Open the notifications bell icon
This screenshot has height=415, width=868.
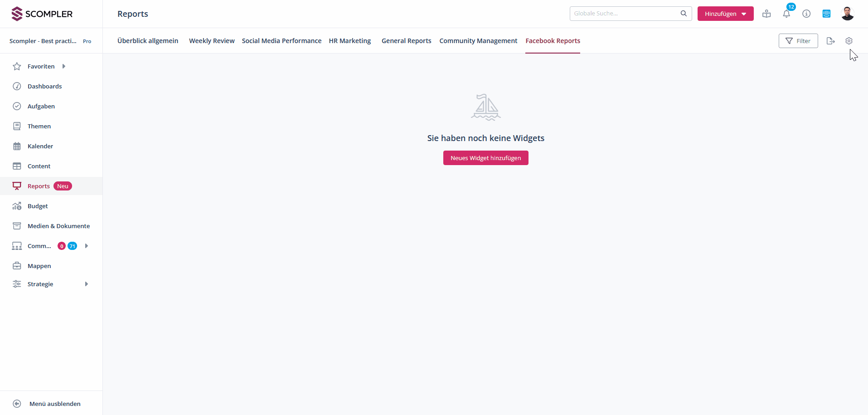click(786, 14)
